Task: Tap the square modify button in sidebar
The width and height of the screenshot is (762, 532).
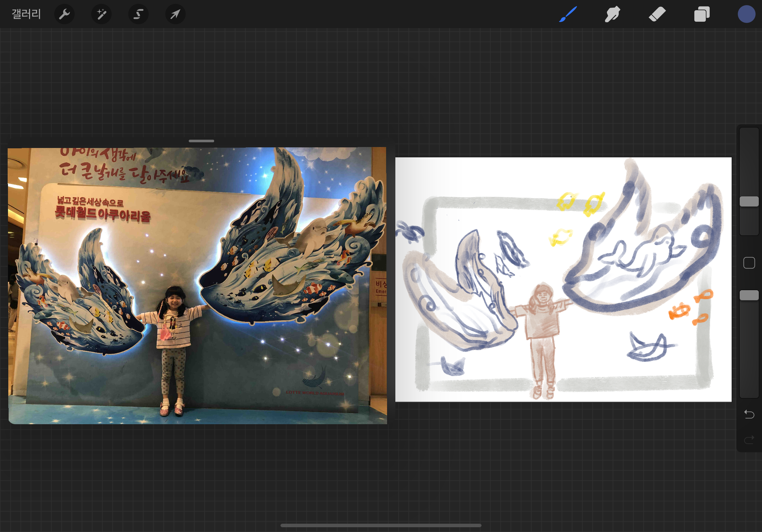Action: tap(749, 263)
